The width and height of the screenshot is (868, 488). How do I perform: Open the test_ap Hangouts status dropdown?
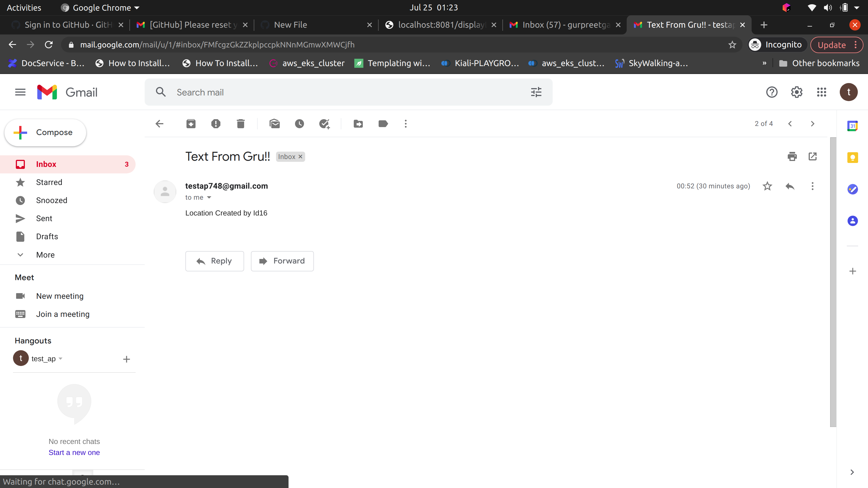[x=60, y=358]
